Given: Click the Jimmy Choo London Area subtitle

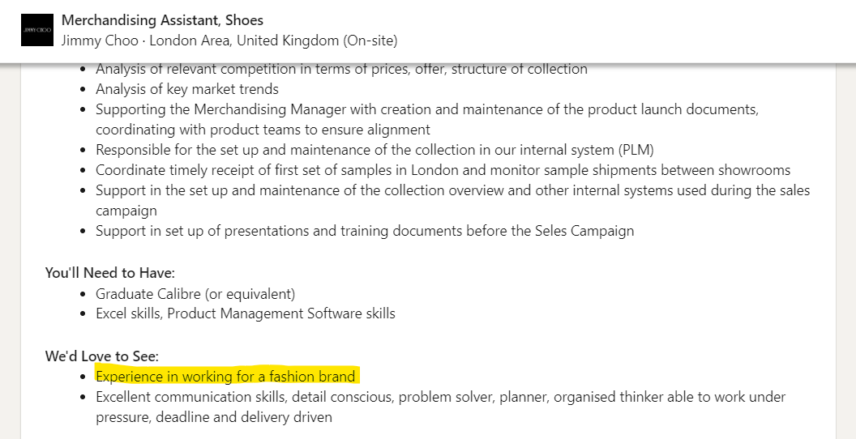Looking at the screenshot, I should [229, 41].
